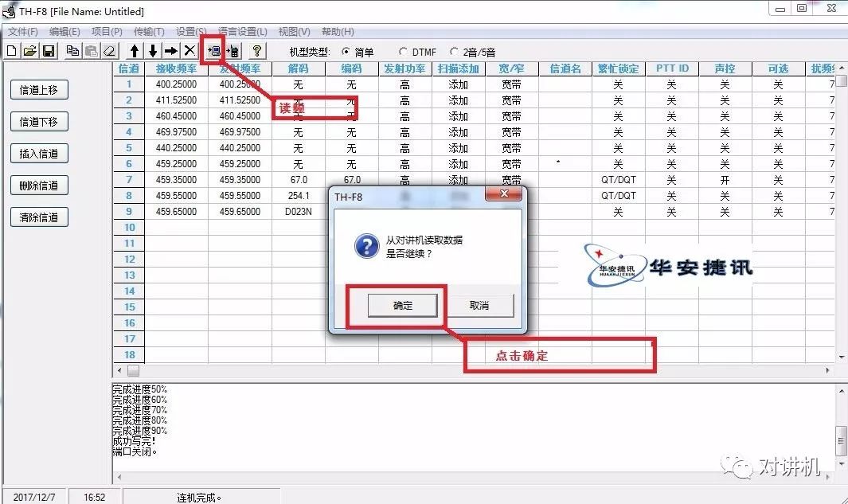848x504 pixels.
Task: Select the DTMF machine type option
Action: (x=404, y=51)
